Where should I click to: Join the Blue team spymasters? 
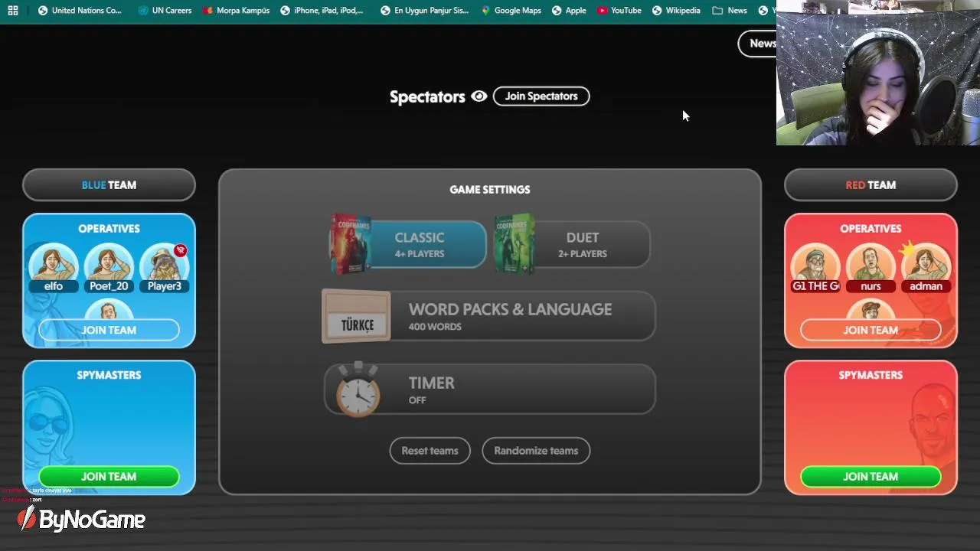coord(109,477)
